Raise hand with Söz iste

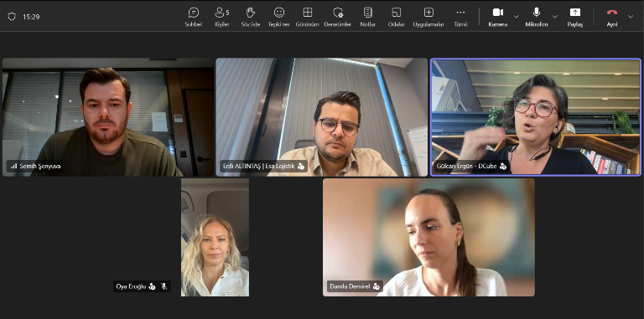[x=251, y=17]
